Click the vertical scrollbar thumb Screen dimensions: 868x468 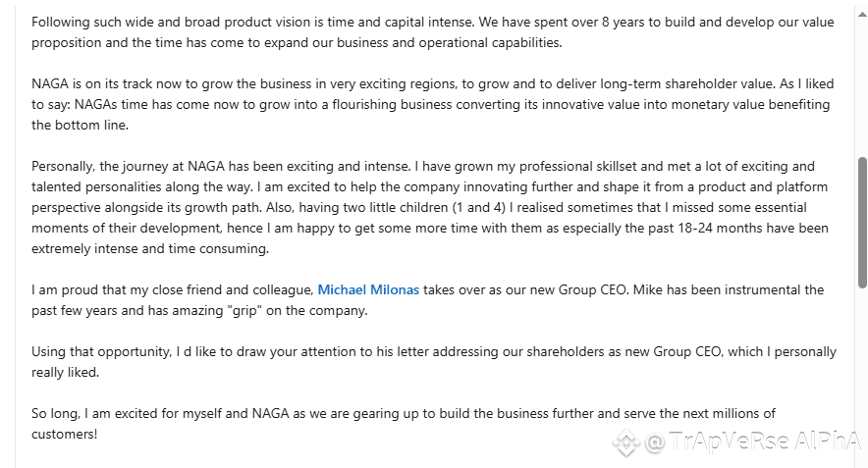click(862, 223)
